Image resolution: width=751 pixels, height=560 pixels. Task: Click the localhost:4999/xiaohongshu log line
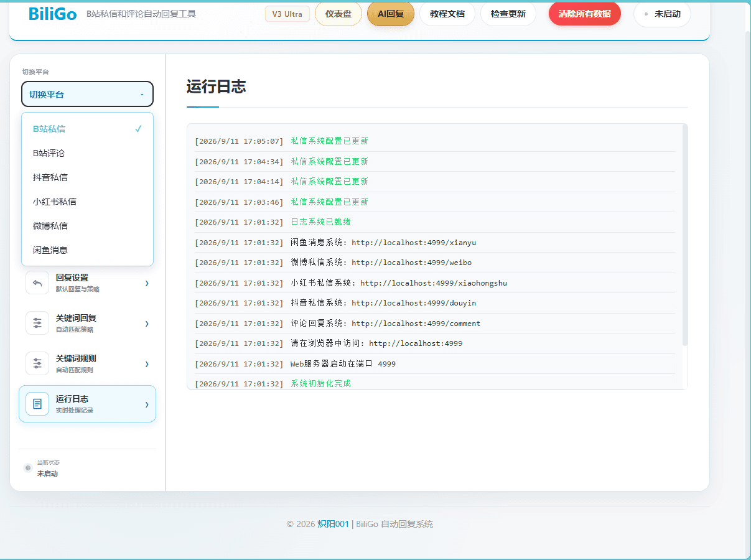tap(434, 282)
